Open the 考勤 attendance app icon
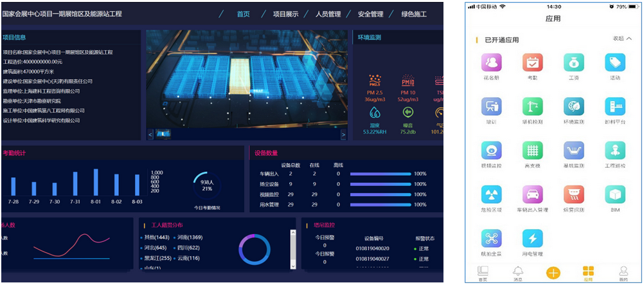 [x=533, y=62]
